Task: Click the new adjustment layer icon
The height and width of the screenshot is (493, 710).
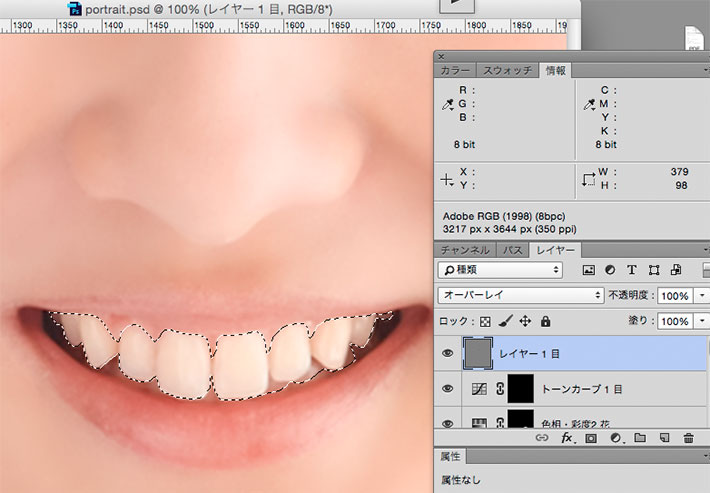Action: click(x=614, y=438)
